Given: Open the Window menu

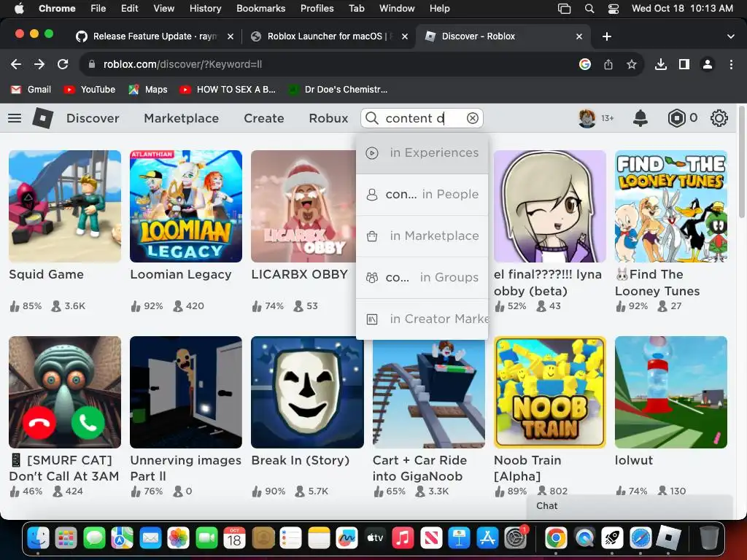Looking at the screenshot, I should [397, 9].
